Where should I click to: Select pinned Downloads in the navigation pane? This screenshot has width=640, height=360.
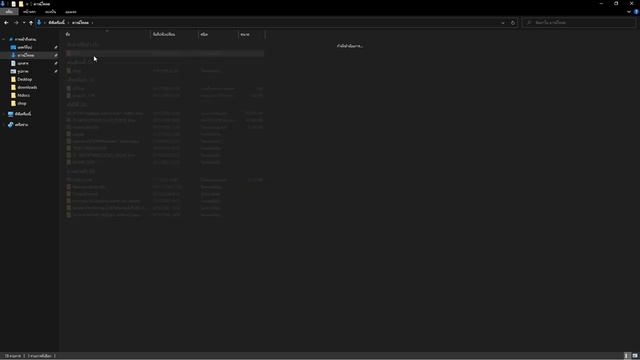coord(26,55)
